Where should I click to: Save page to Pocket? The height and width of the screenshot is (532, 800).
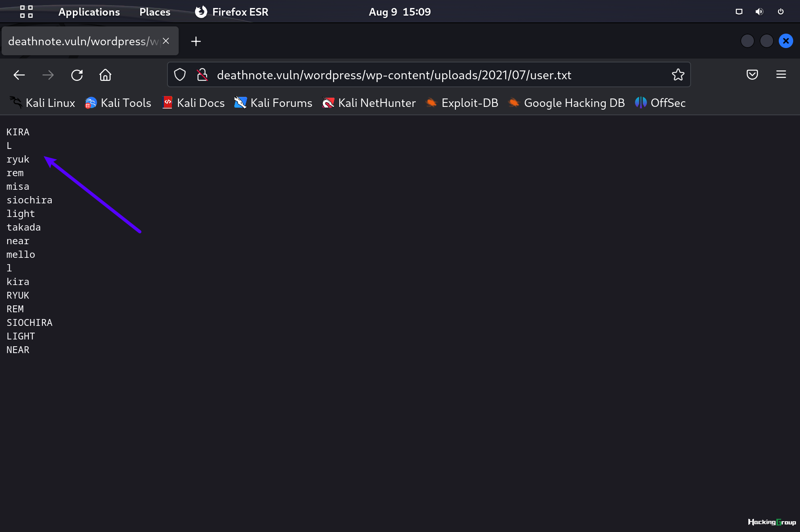[x=752, y=74]
